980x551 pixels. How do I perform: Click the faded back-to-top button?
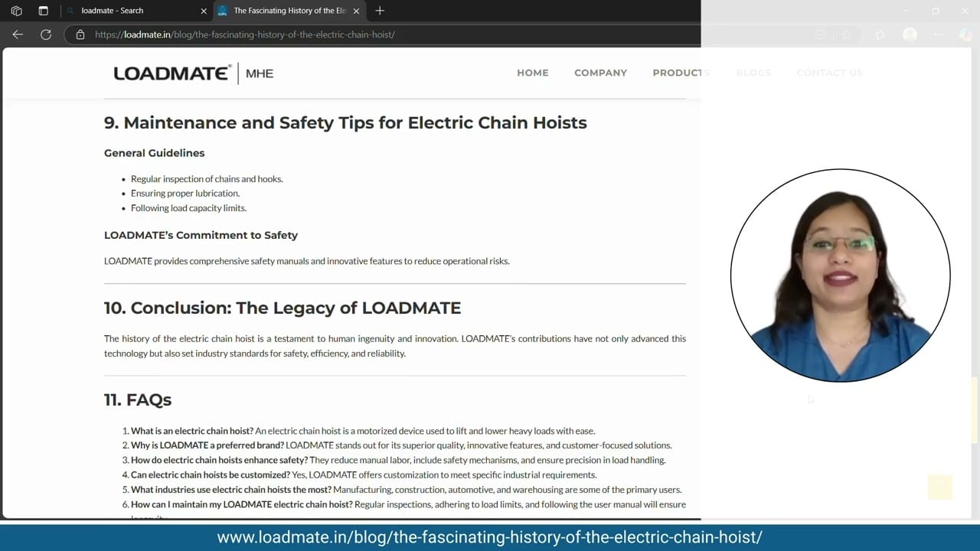click(x=939, y=487)
